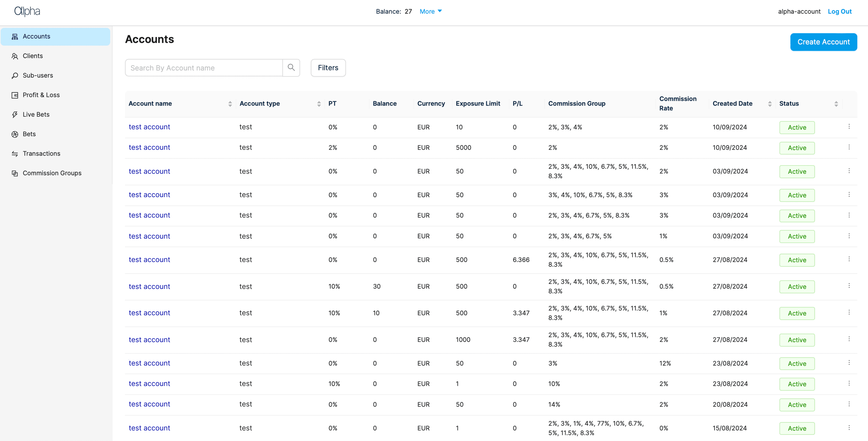This screenshot has width=868, height=441.
Task: Open row menu for Exposure Limit 5000 account
Action: point(849,147)
